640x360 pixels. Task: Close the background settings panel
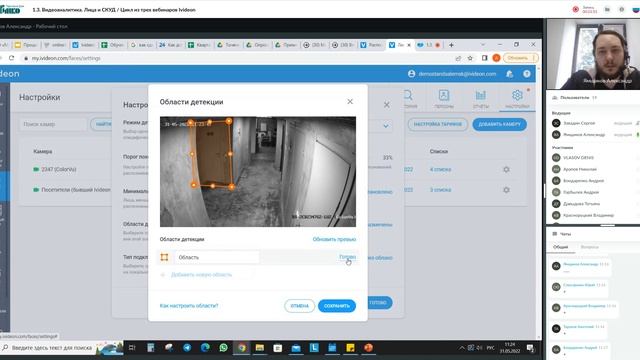pyautogui.click(x=387, y=105)
